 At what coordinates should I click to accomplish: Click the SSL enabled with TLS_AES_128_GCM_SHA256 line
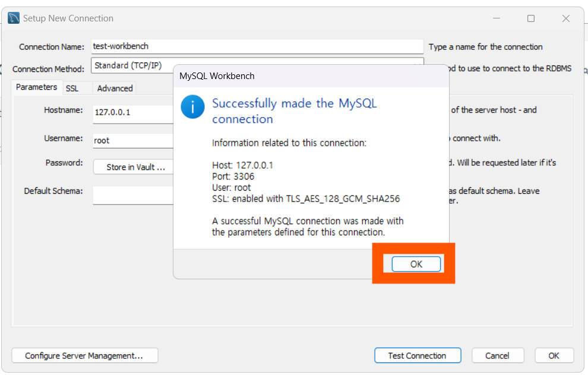(x=306, y=198)
